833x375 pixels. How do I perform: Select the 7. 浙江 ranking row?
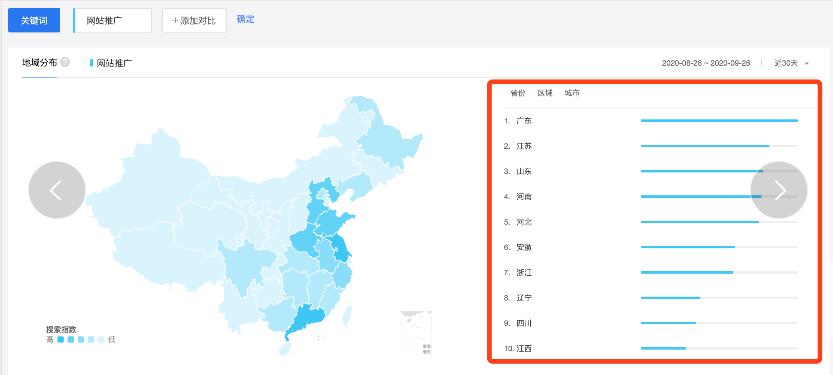click(x=651, y=272)
